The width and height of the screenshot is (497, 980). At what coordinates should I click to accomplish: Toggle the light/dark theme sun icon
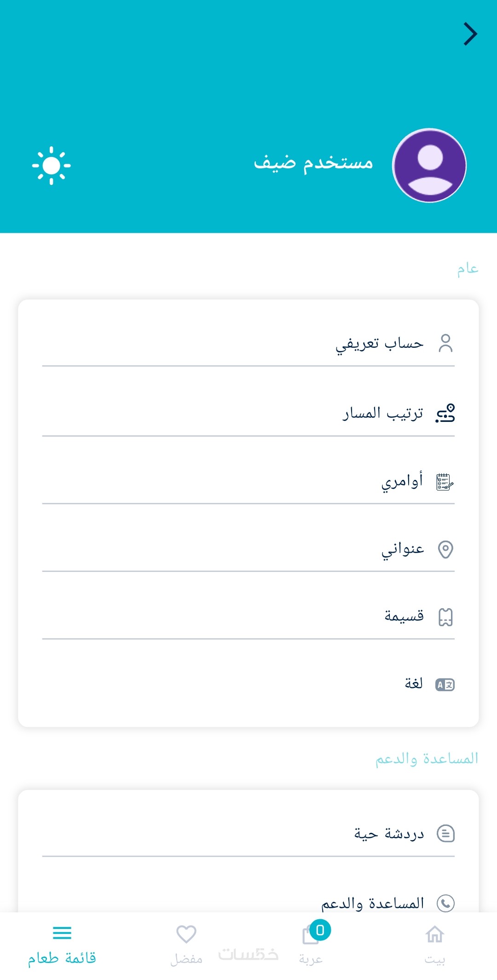coord(51,166)
